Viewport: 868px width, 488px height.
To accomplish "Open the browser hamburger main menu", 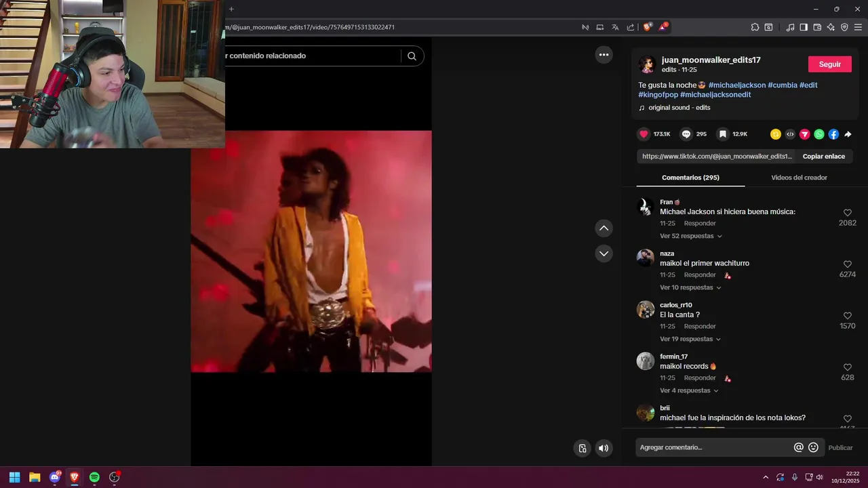I will click(858, 27).
